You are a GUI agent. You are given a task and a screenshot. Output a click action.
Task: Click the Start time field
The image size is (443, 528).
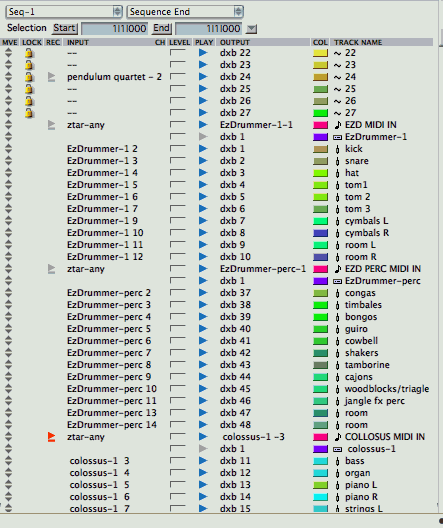coord(114,29)
